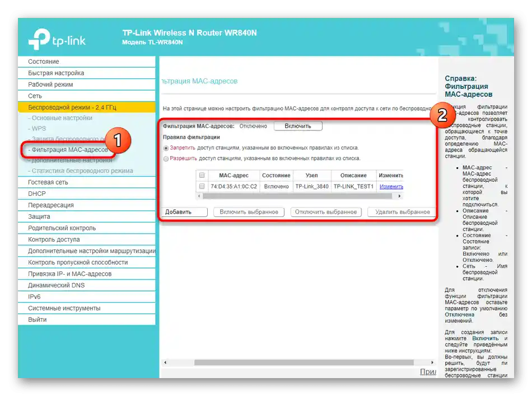This screenshot has height=396, width=532.
Task: Click the MAC table horizontal scrollbar track
Action: (x=297, y=196)
